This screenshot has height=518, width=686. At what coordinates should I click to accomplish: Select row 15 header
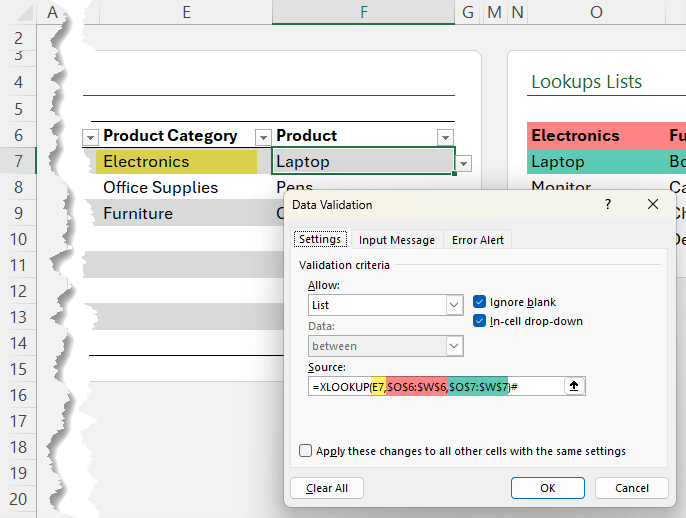18,369
